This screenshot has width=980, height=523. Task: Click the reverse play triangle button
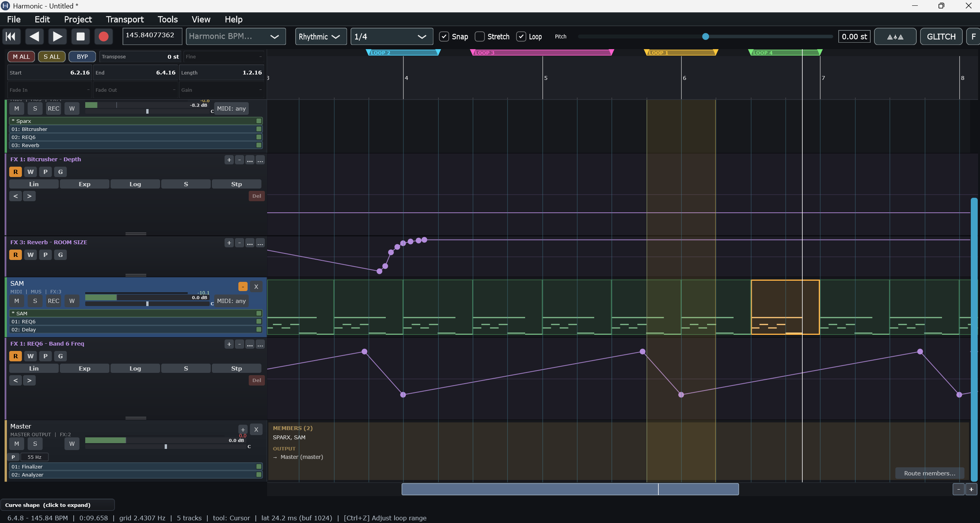(34, 36)
